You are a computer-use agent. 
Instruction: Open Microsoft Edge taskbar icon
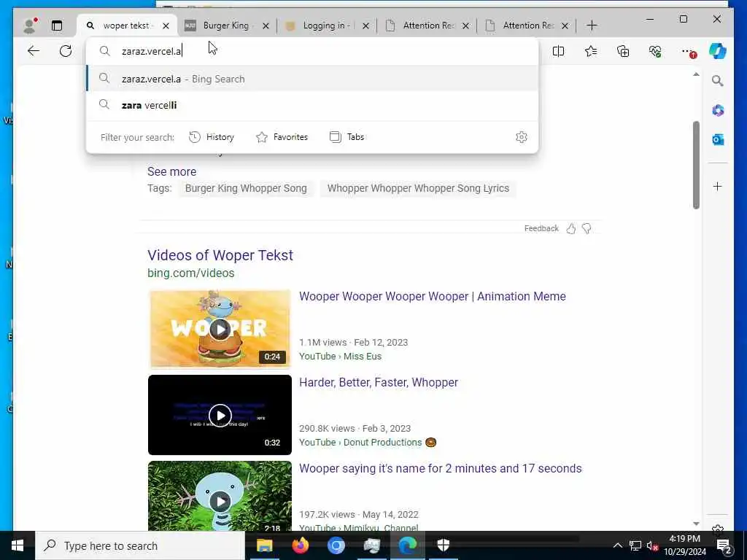407,545
